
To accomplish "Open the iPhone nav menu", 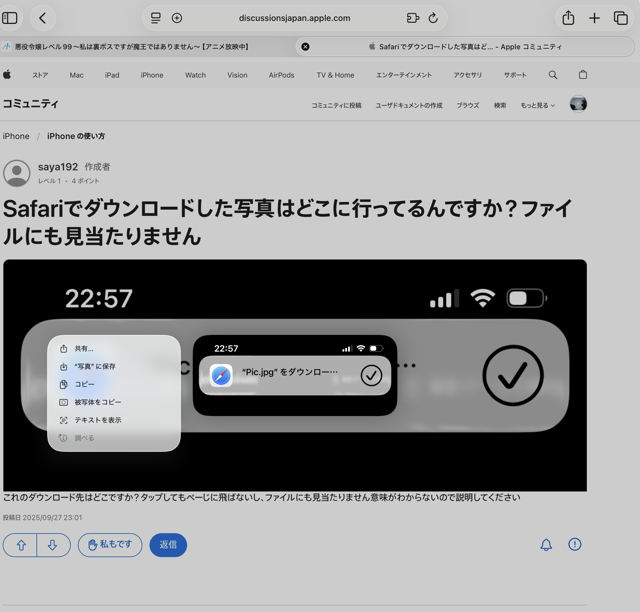I will pyautogui.click(x=152, y=75).
